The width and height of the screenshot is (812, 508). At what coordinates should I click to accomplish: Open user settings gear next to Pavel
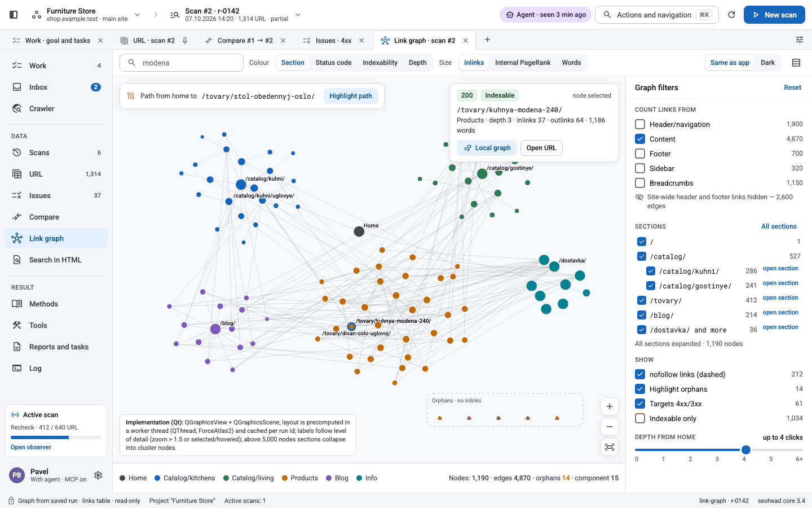click(98, 475)
